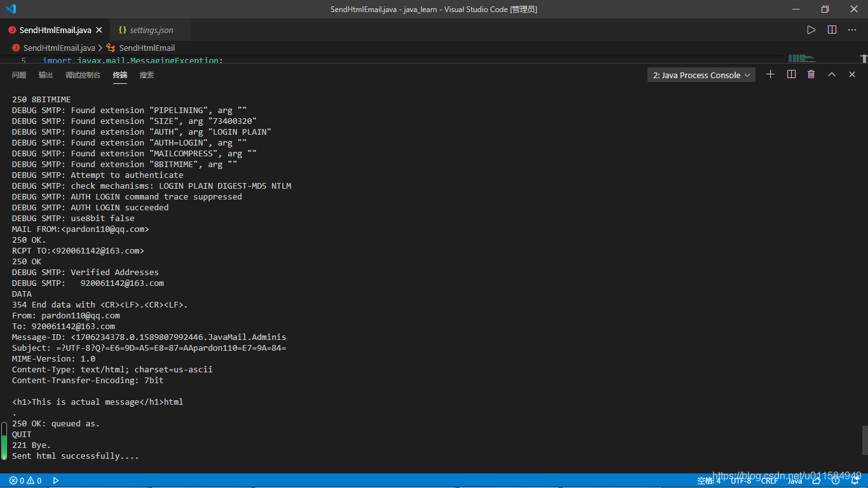868x488 pixels.
Task: Click 'Found extension "MAILCOMPRESS"' debug line
Action: 134,153
